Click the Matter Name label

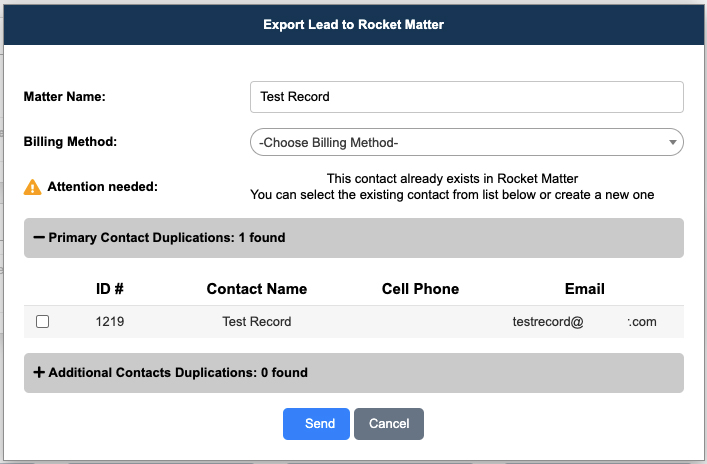tap(64, 96)
